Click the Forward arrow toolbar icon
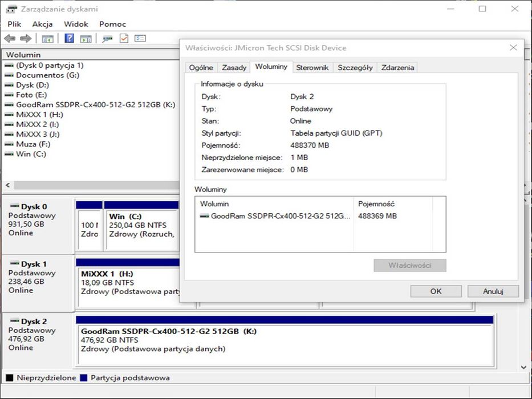532x399 pixels. click(x=26, y=38)
